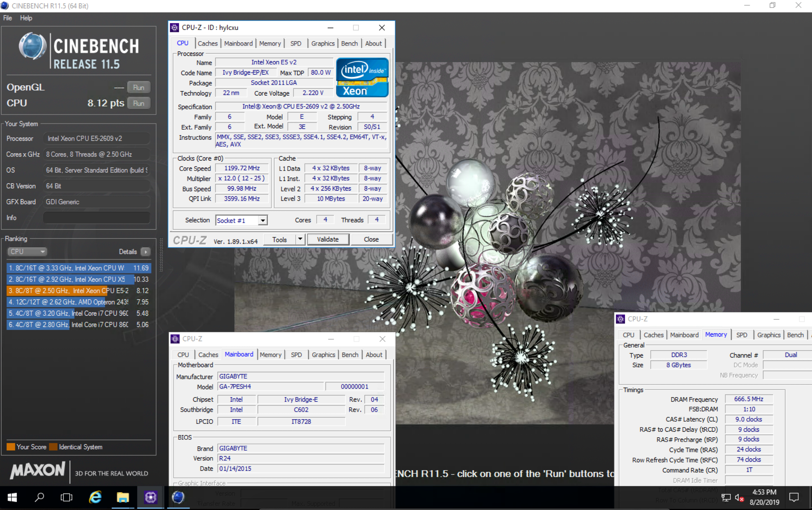Open Ranking CPU dropdown
This screenshot has width=812, height=510.
point(27,252)
